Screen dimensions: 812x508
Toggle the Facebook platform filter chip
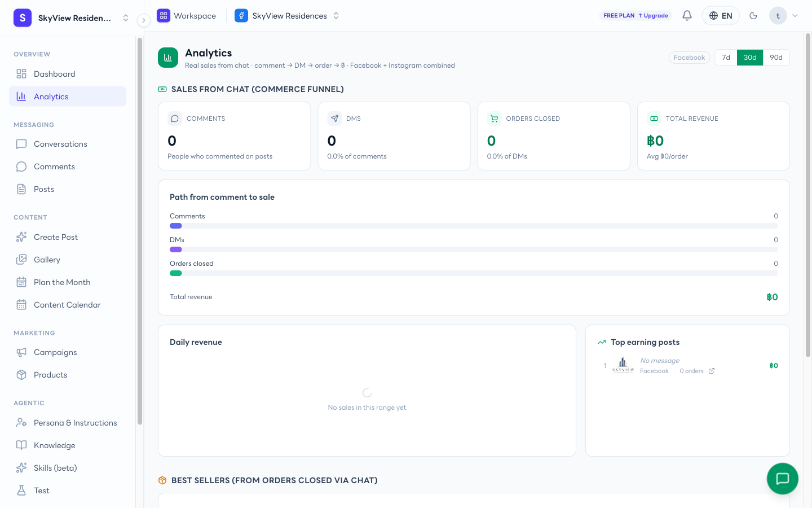[689, 58]
